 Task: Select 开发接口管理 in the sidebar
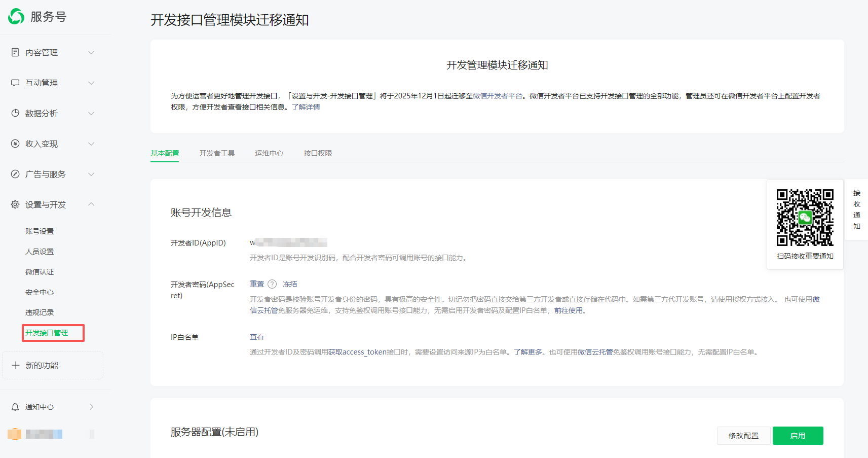click(47, 333)
